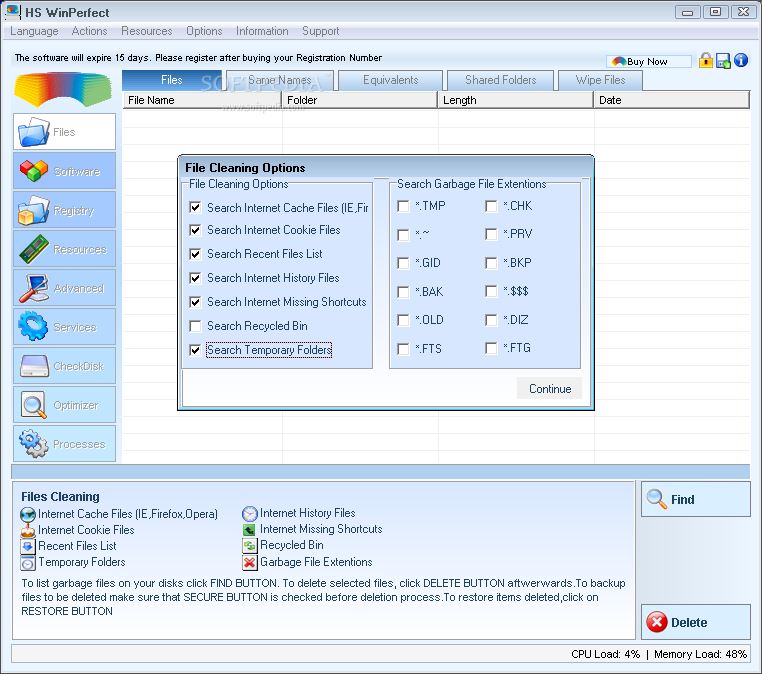Sort by Folder column header

360,100
